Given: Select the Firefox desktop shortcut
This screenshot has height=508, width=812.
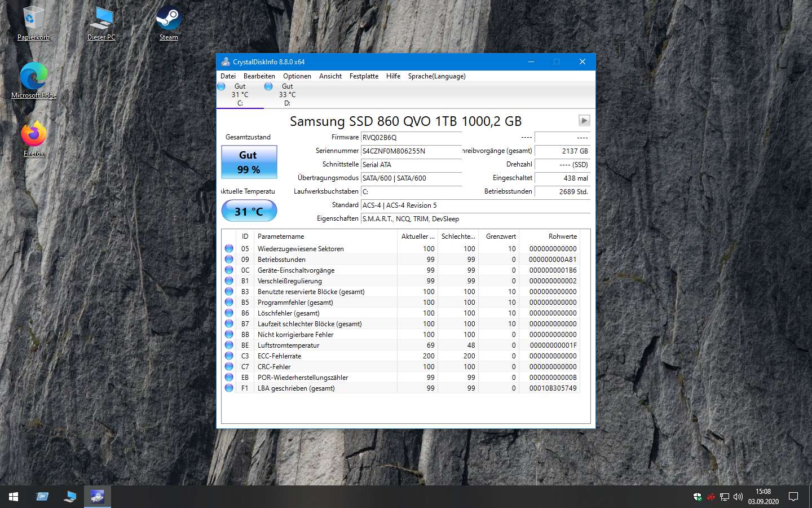Looking at the screenshot, I should (x=34, y=139).
